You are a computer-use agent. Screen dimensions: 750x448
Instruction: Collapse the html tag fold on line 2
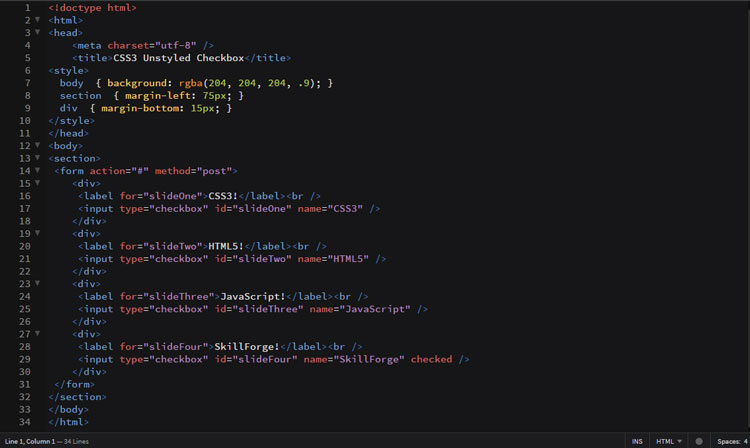(37, 20)
